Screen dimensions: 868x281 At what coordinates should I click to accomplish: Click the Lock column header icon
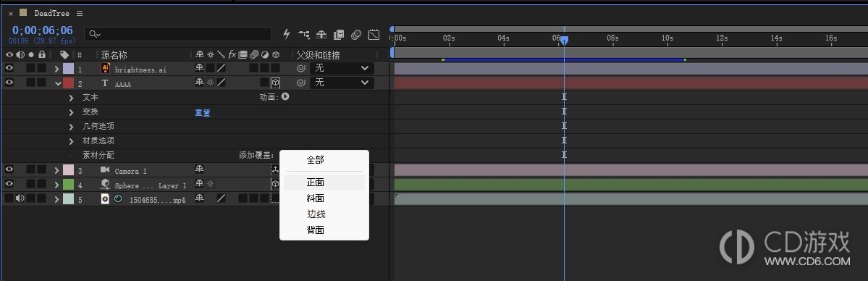41,55
